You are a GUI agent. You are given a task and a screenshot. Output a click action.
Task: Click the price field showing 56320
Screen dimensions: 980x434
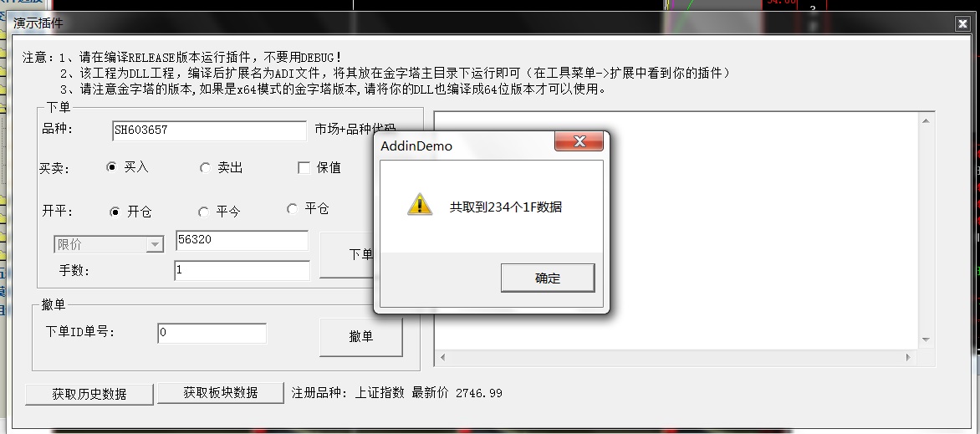pos(242,240)
